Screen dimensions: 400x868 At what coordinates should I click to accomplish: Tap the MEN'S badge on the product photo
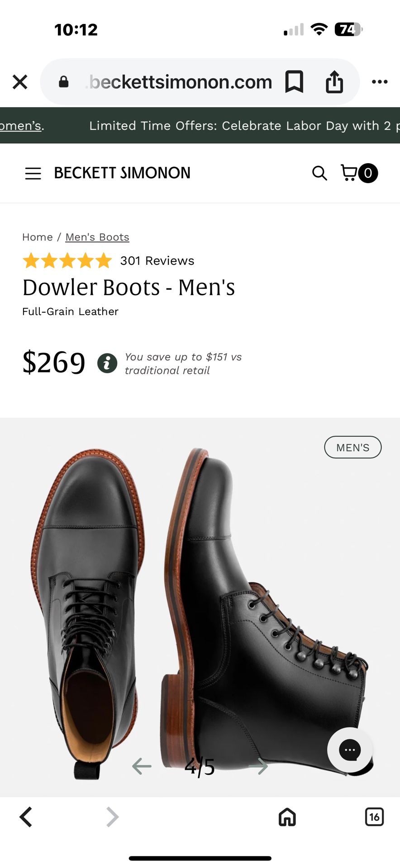(x=352, y=447)
